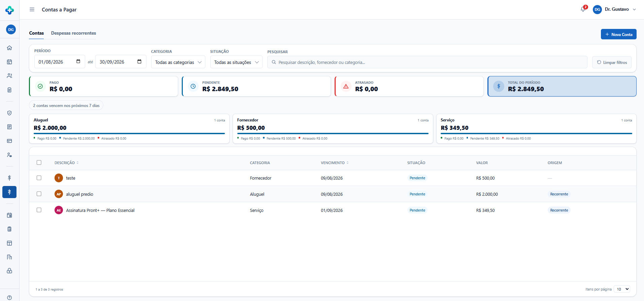Open the calendar icon below the home icon

[x=9, y=62]
